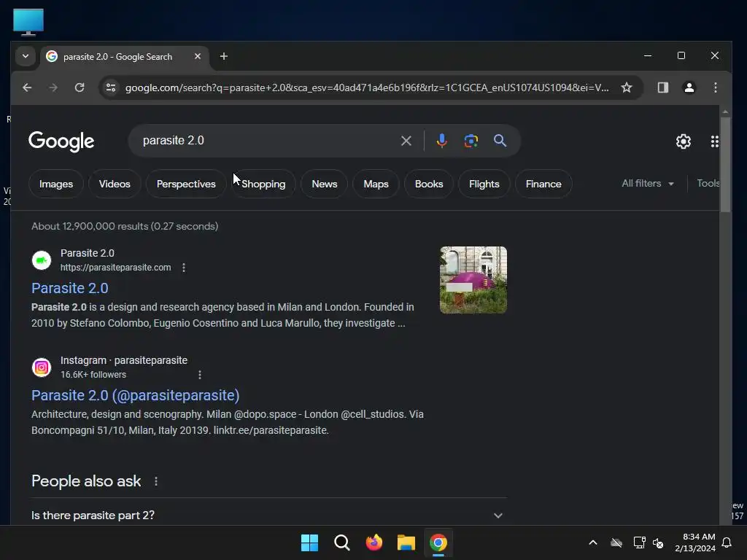Open options for the Instagram result

(x=200, y=375)
